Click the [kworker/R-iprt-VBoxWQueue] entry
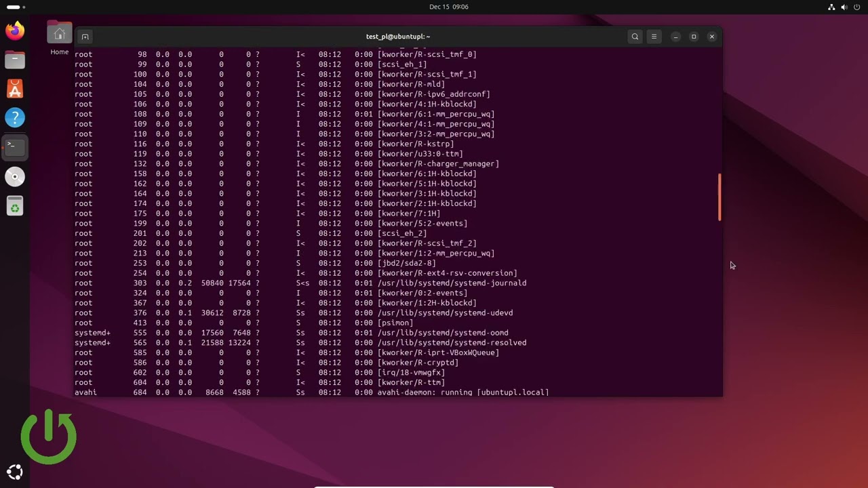This screenshot has width=868, height=488. [x=438, y=353]
